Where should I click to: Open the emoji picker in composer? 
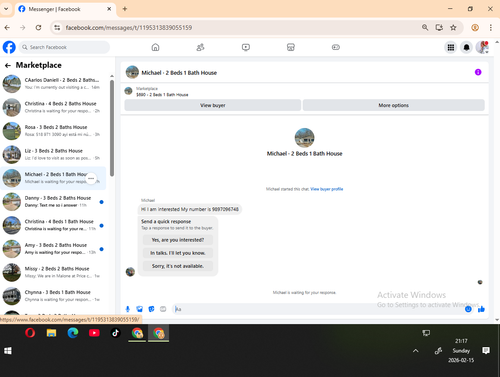(468, 309)
